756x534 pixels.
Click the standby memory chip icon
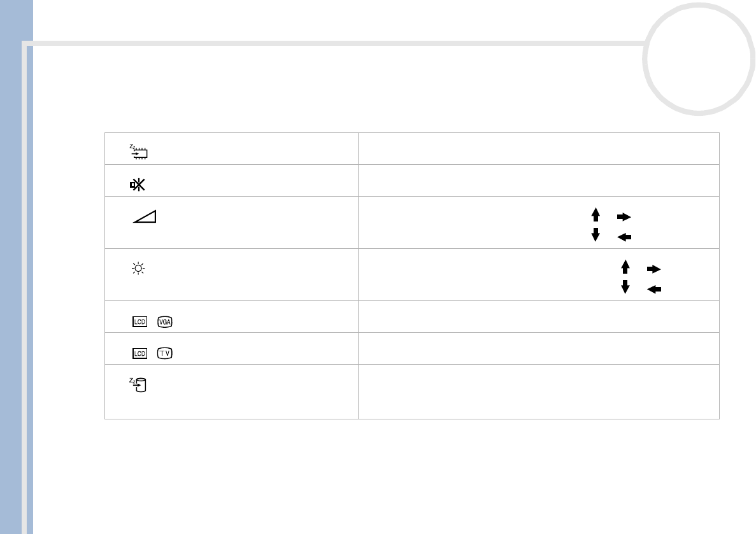(139, 151)
